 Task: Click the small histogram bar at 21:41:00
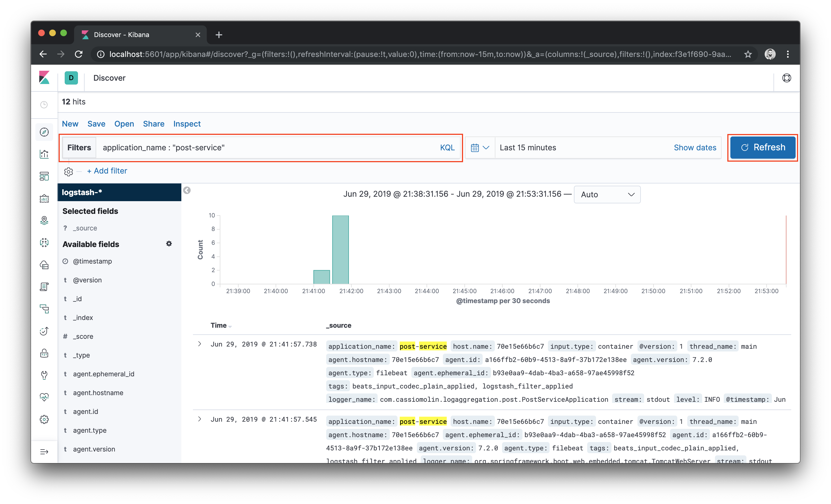(322, 277)
